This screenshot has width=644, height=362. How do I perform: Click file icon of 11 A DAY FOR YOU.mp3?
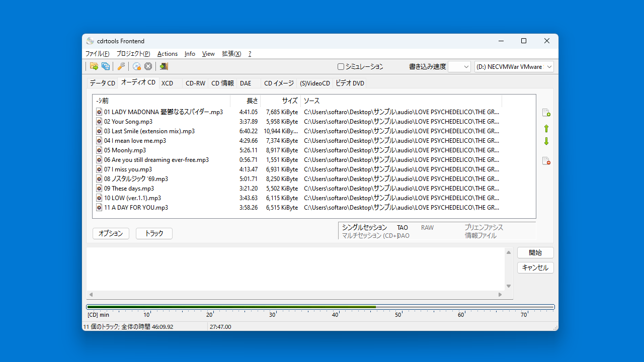(99, 208)
